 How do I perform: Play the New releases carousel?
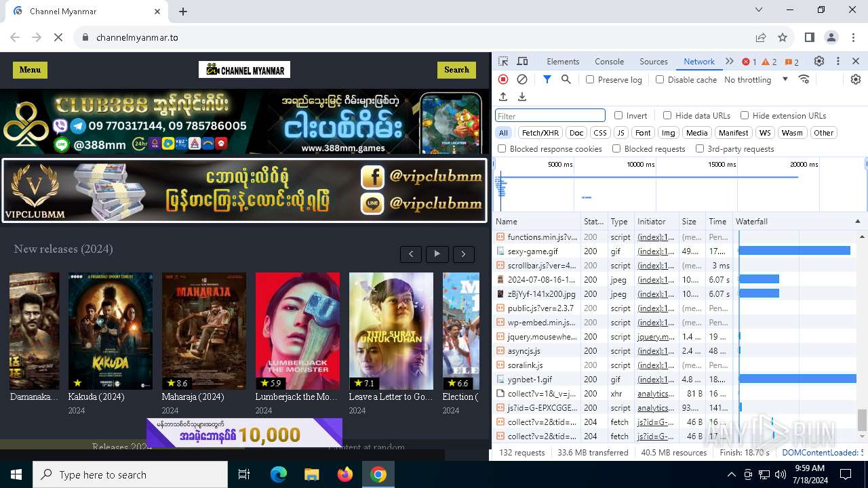[437, 254]
